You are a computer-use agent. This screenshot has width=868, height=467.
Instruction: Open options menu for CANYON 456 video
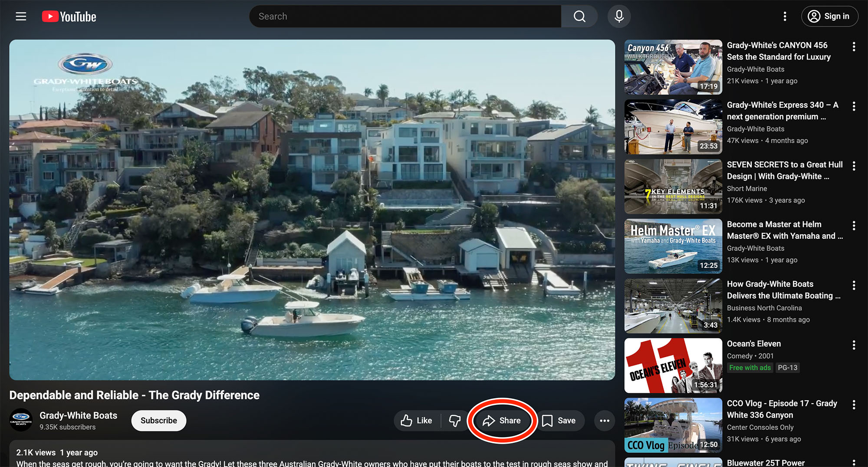pos(854,46)
